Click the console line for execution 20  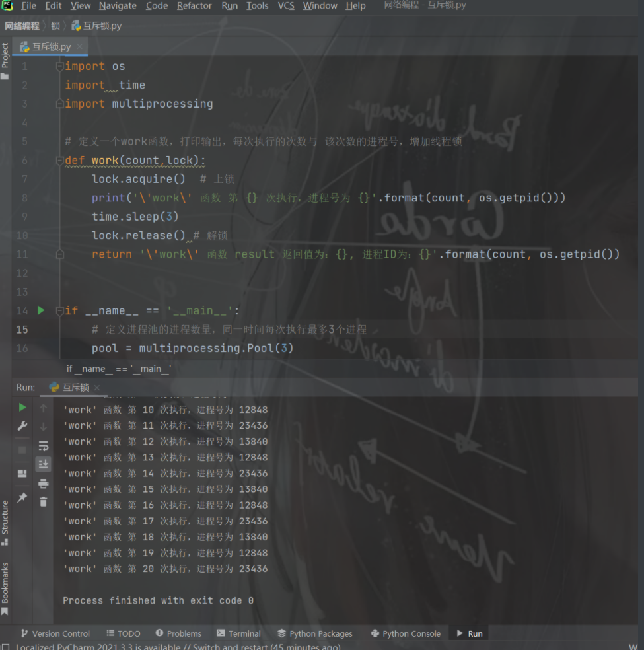(x=165, y=569)
